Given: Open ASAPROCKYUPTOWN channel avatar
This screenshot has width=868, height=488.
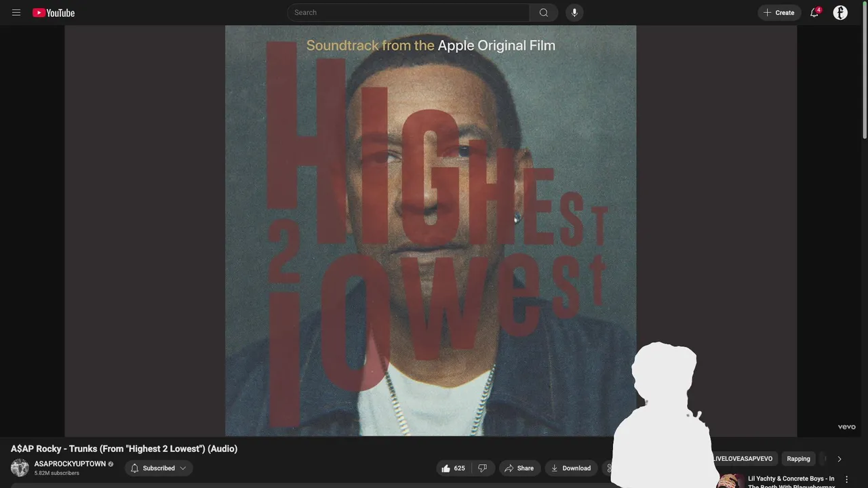Looking at the screenshot, I should pyautogui.click(x=20, y=468).
